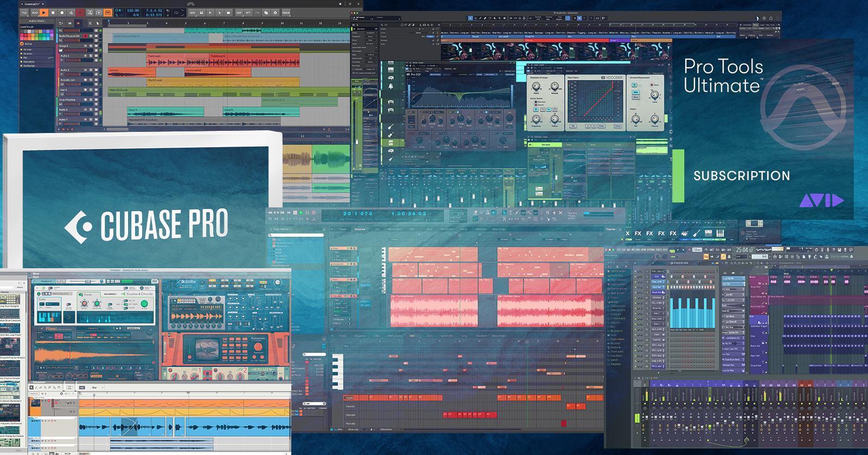The image size is (868, 455).
Task: Choose the razor tool in Reason sequencer
Action: click(45, 388)
